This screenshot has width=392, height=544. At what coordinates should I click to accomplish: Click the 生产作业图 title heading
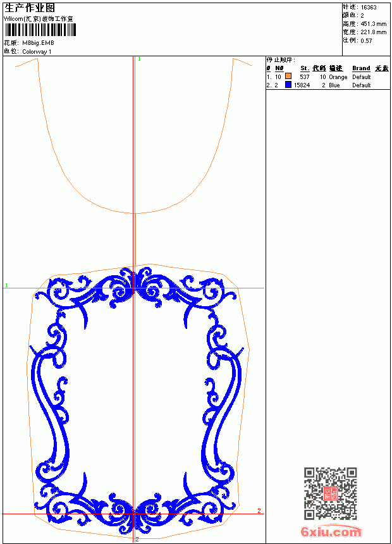click(30, 8)
